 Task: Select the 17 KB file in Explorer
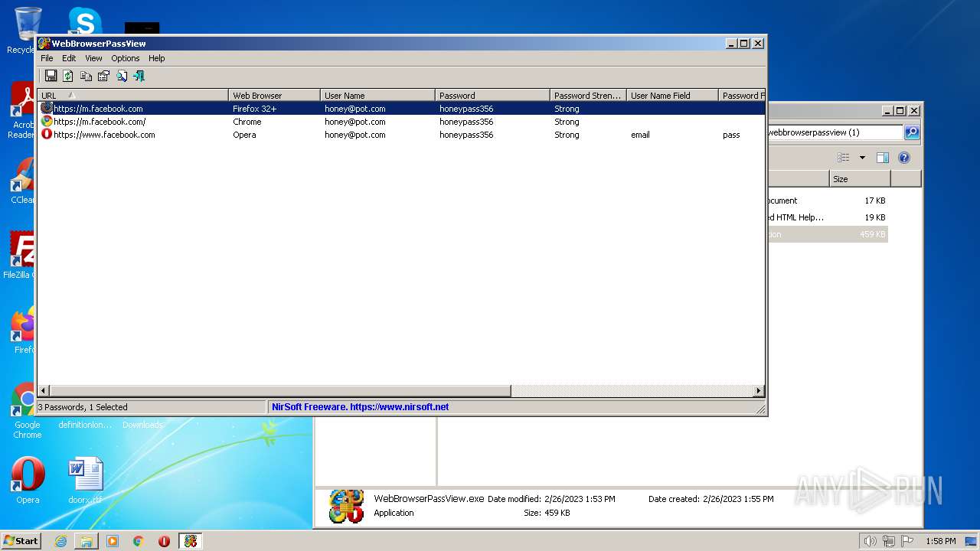828,201
